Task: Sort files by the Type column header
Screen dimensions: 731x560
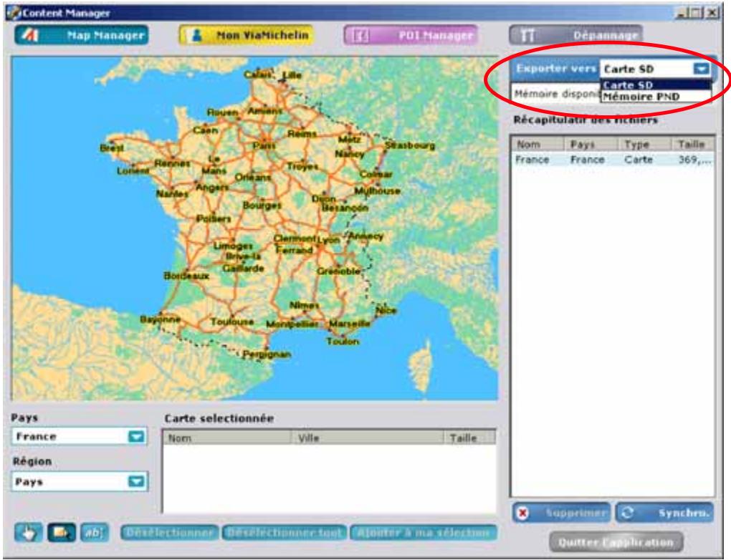Action: tap(645, 144)
